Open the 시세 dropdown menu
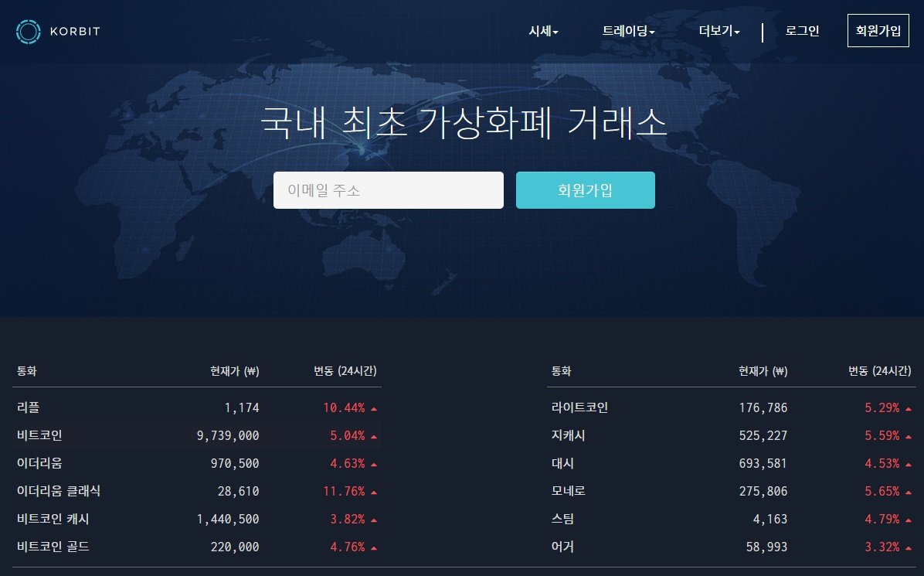Image resolution: width=924 pixels, height=576 pixels. (543, 31)
